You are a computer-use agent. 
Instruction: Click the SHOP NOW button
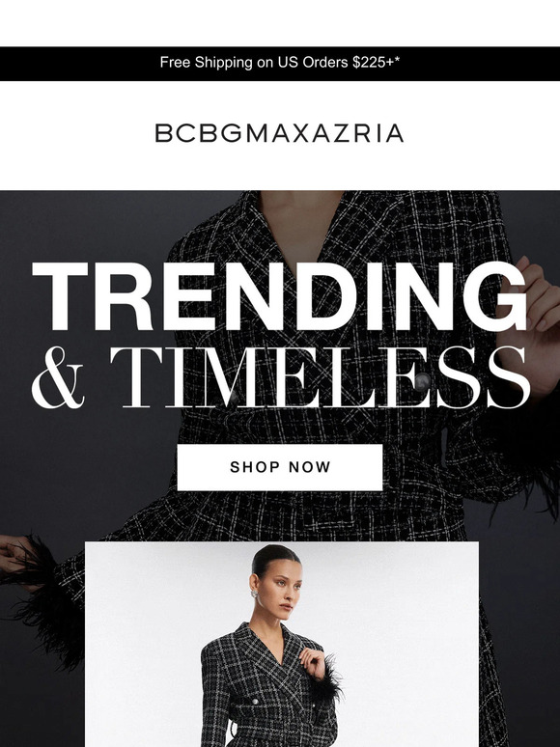[280, 467]
